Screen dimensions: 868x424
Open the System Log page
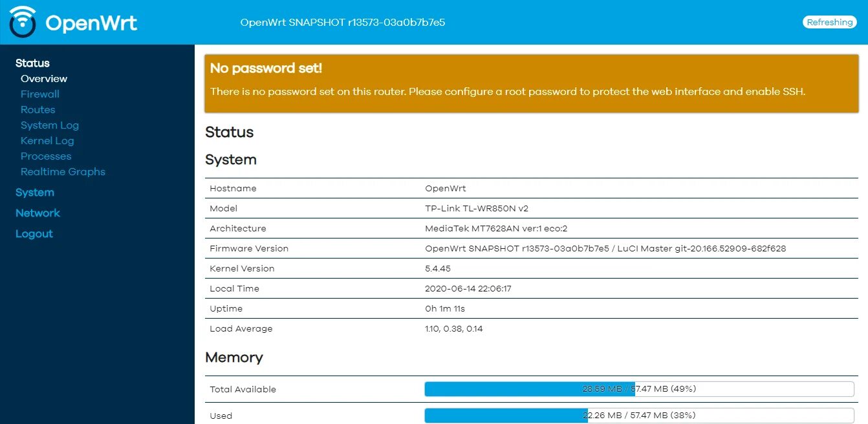[50, 125]
